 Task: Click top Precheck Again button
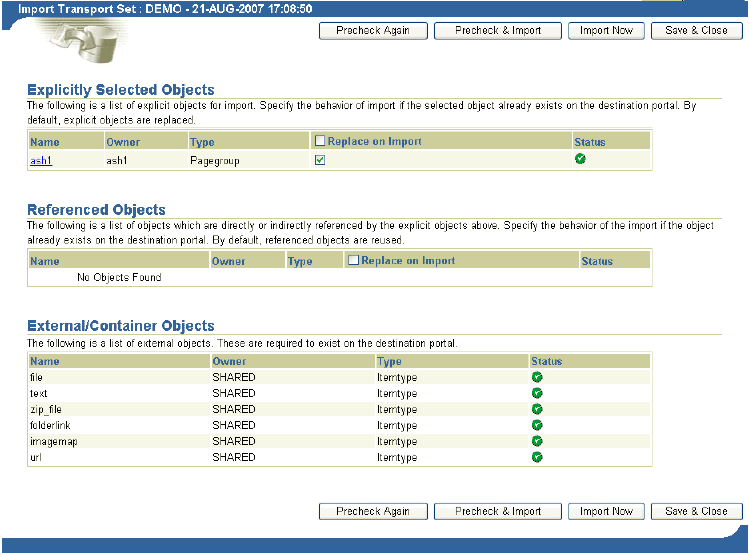[373, 31]
